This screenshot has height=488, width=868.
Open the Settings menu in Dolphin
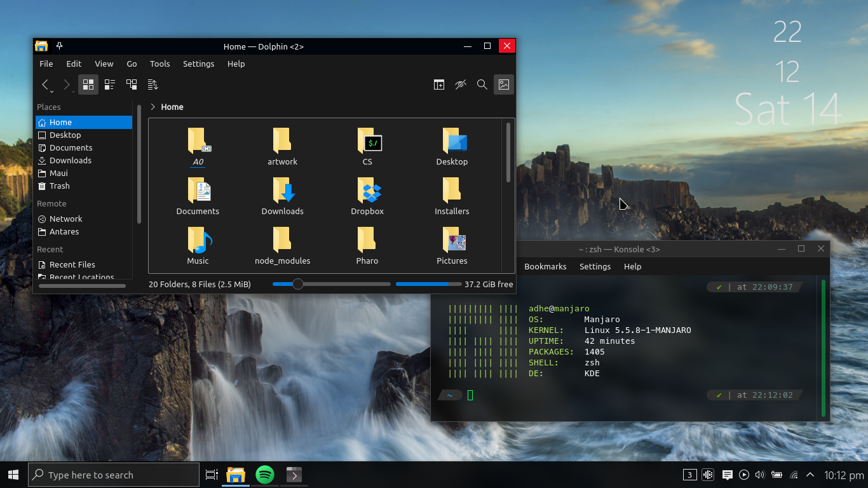[x=199, y=64]
